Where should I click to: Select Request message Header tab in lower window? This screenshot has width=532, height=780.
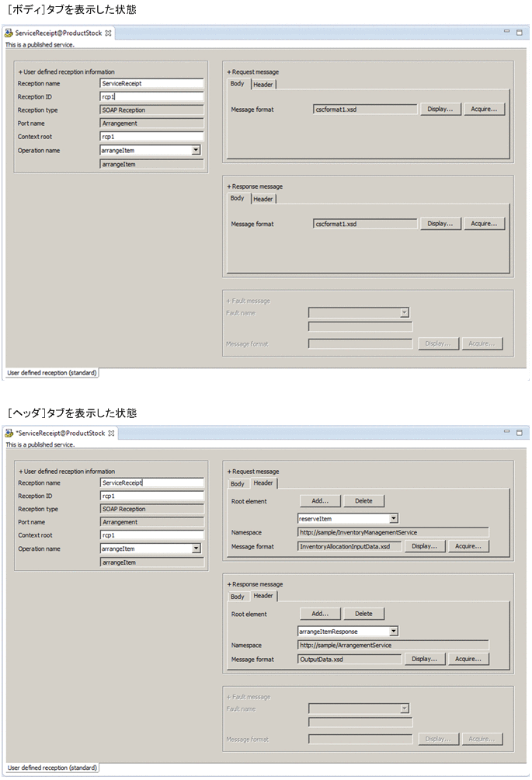pos(263,483)
